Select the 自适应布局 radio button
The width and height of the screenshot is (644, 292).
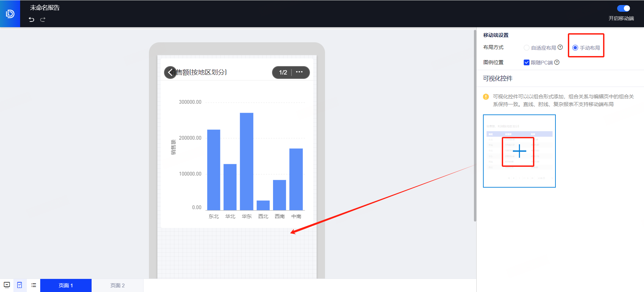click(x=527, y=48)
